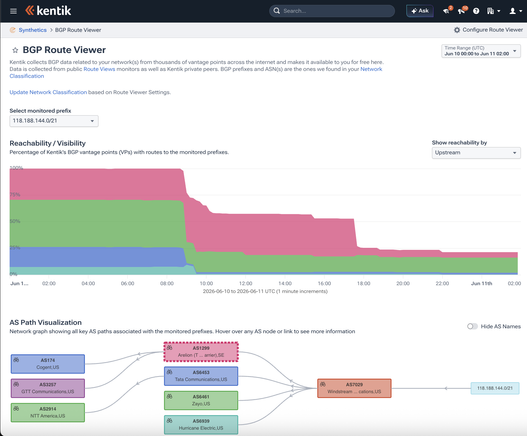Click the search magnifier icon

(x=277, y=11)
